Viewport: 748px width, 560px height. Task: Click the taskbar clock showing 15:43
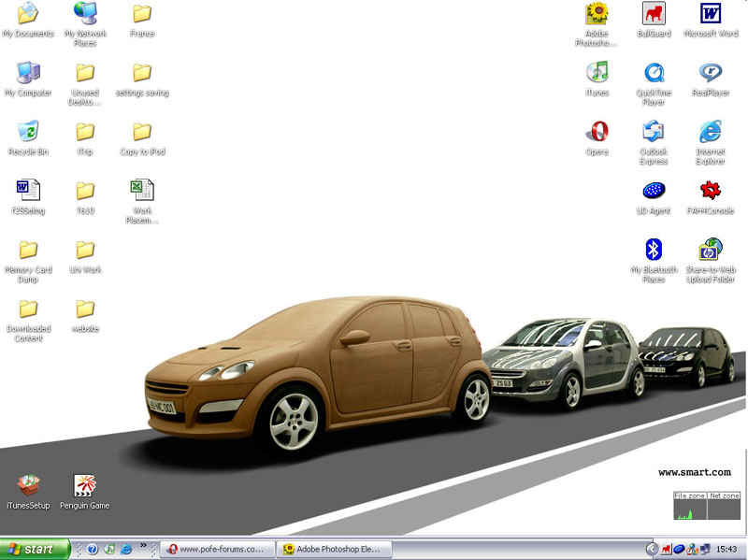click(x=726, y=549)
